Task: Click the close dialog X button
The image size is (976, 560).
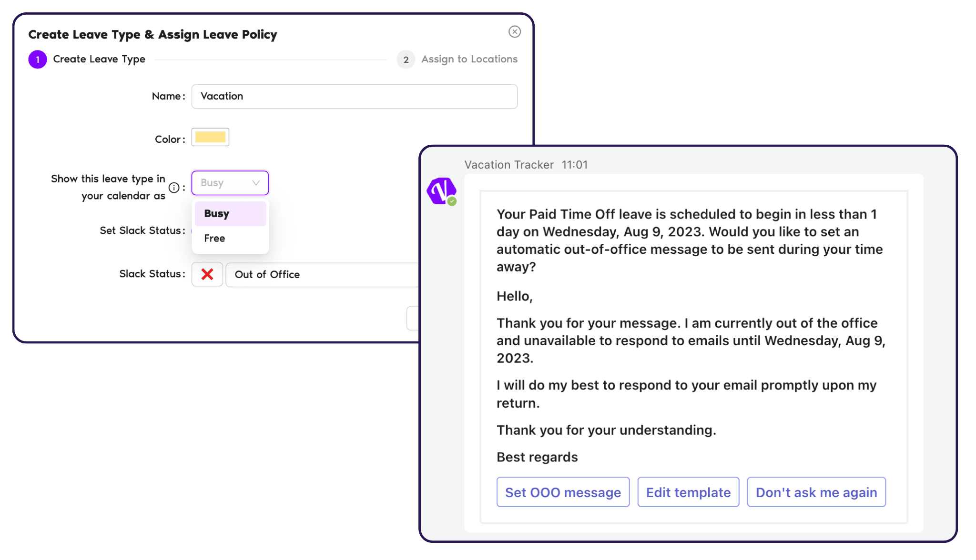Action: coord(516,31)
